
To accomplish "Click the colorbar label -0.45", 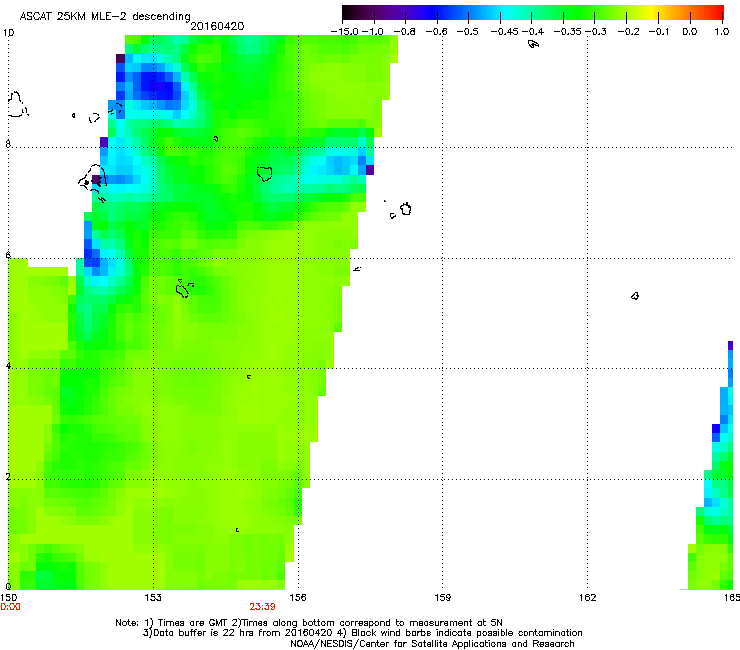I will pyautogui.click(x=504, y=32).
